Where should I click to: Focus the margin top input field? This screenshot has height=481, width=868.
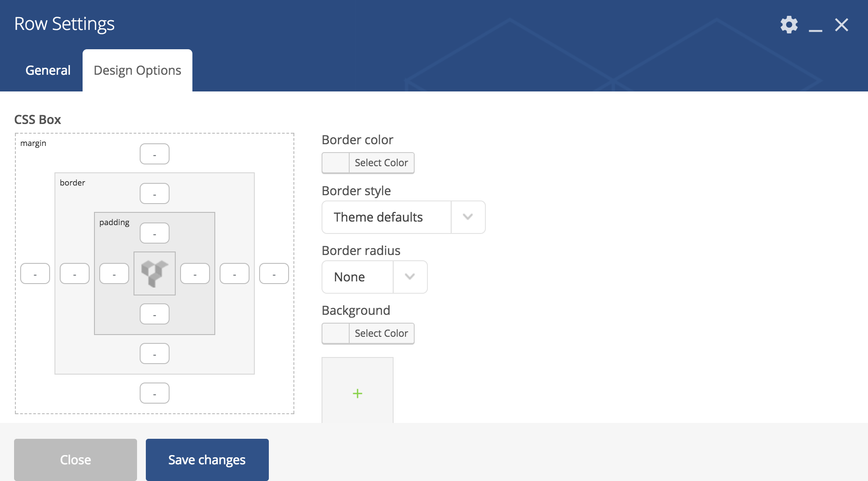(155, 154)
